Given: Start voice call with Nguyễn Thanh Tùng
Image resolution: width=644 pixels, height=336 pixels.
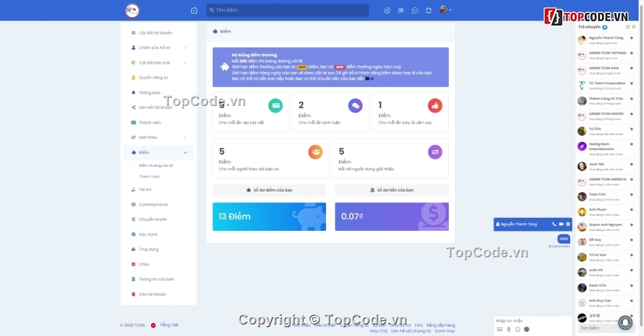Looking at the screenshot, I should point(554,224).
